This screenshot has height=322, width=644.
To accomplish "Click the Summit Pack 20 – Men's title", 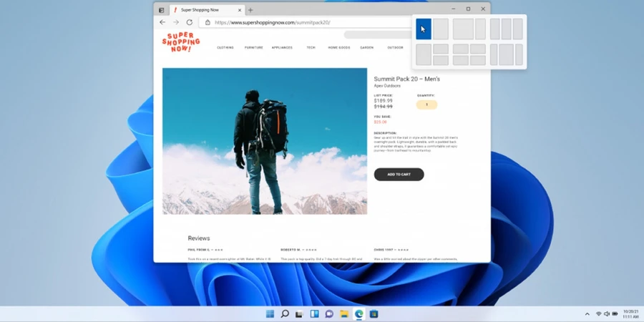I will 406,79.
